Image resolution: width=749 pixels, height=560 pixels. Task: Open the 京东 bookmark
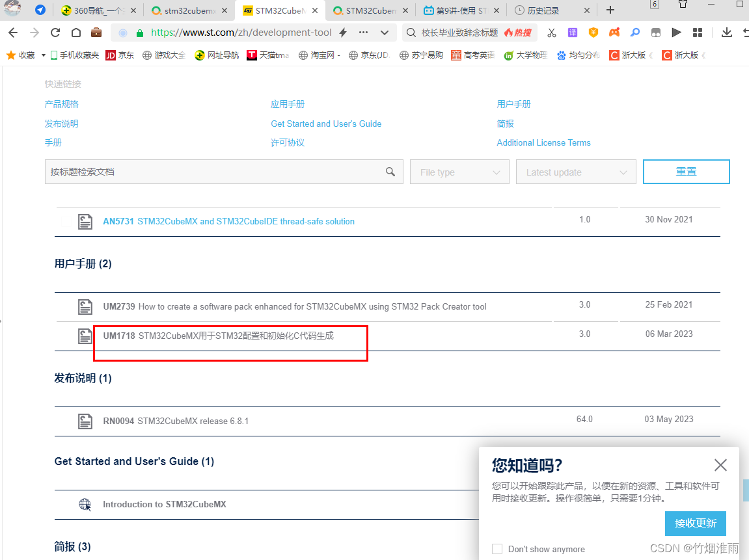pyautogui.click(x=120, y=55)
